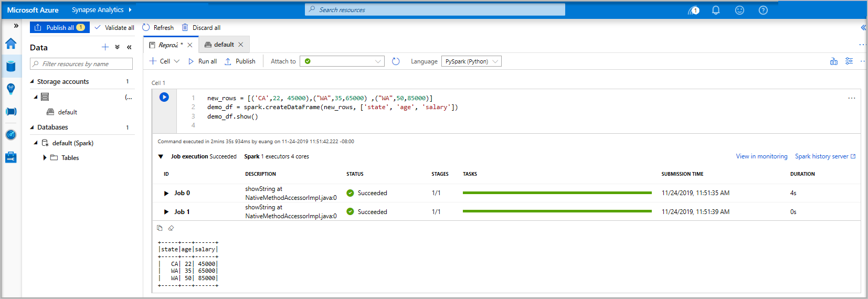868x299 pixels.
Task: Add a new resource with plus icon
Action: 105,47
